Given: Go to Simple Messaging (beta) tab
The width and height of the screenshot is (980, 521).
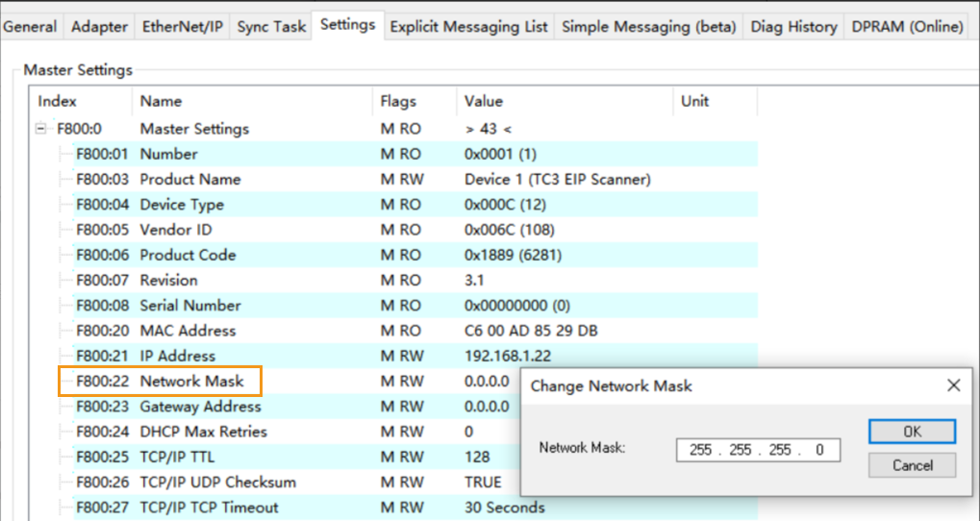Looking at the screenshot, I should click(x=649, y=27).
